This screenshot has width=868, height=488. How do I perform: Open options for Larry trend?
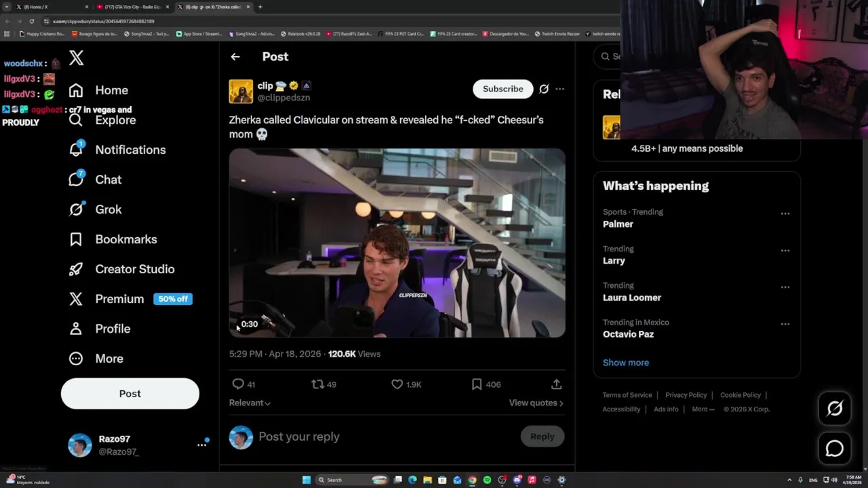point(785,250)
